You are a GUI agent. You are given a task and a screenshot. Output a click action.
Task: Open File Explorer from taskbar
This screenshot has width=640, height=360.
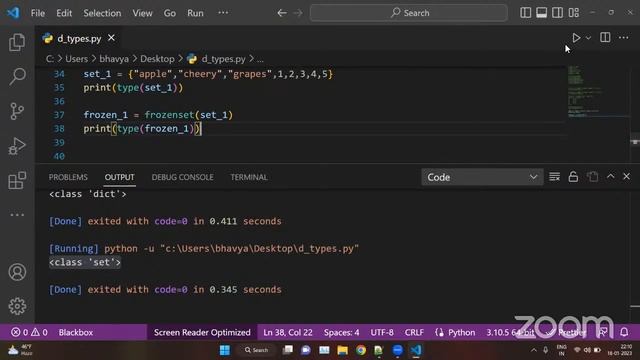click(x=342, y=350)
